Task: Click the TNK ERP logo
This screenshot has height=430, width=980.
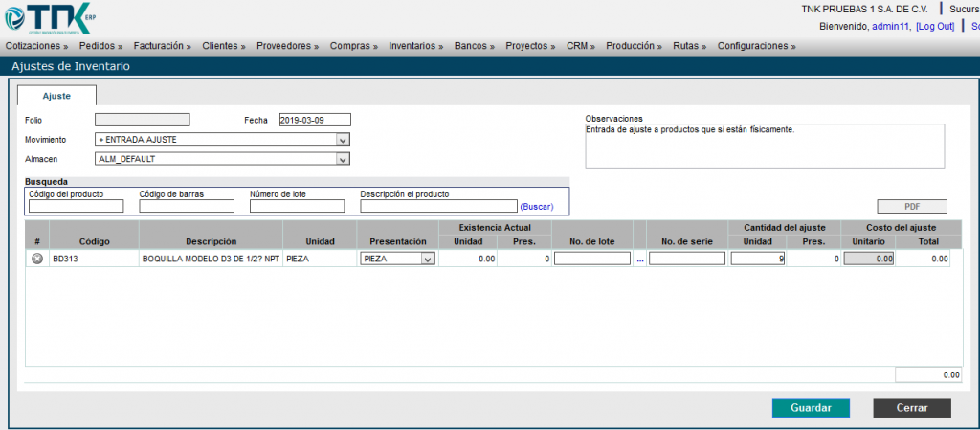Action: (x=48, y=17)
